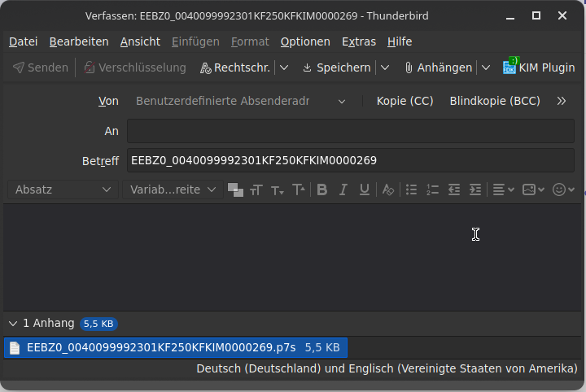Add a Kopie (CC) field
This screenshot has width=586, height=392.
click(405, 101)
